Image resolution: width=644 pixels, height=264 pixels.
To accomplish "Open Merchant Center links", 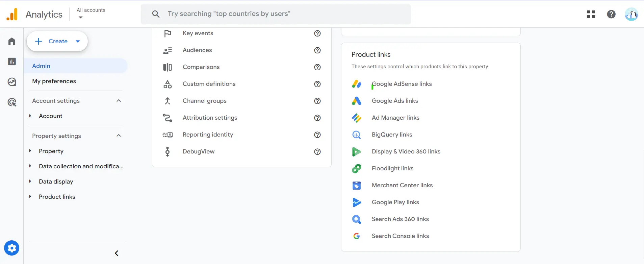I will [x=402, y=185].
